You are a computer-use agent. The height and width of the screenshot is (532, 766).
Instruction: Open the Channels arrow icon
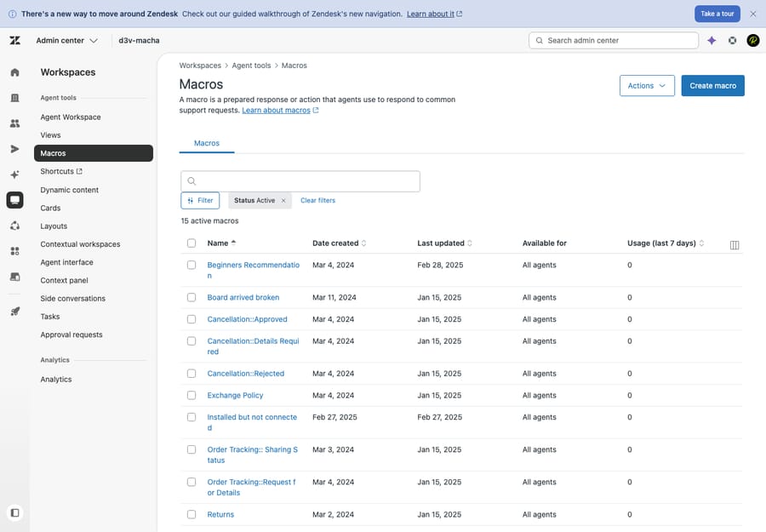coord(15,149)
